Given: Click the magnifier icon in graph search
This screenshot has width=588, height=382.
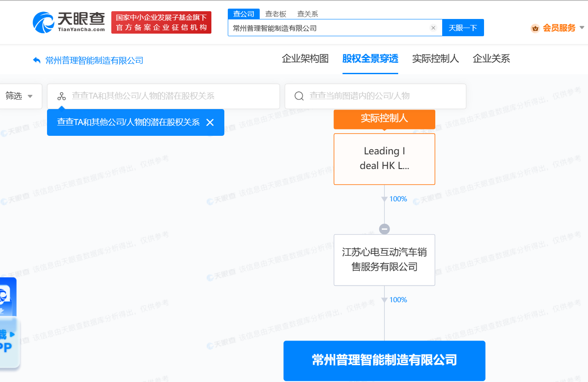Looking at the screenshot, I should pos(299,96).
